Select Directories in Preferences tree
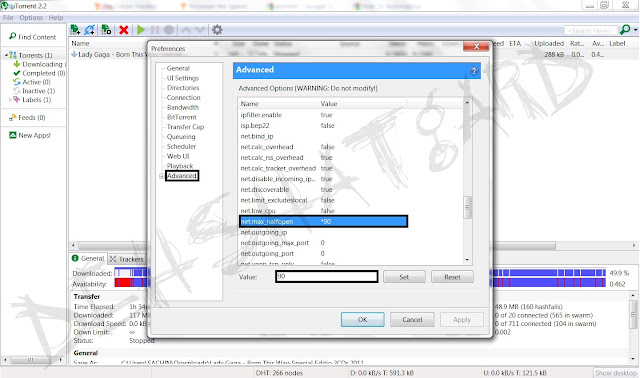 183,88
